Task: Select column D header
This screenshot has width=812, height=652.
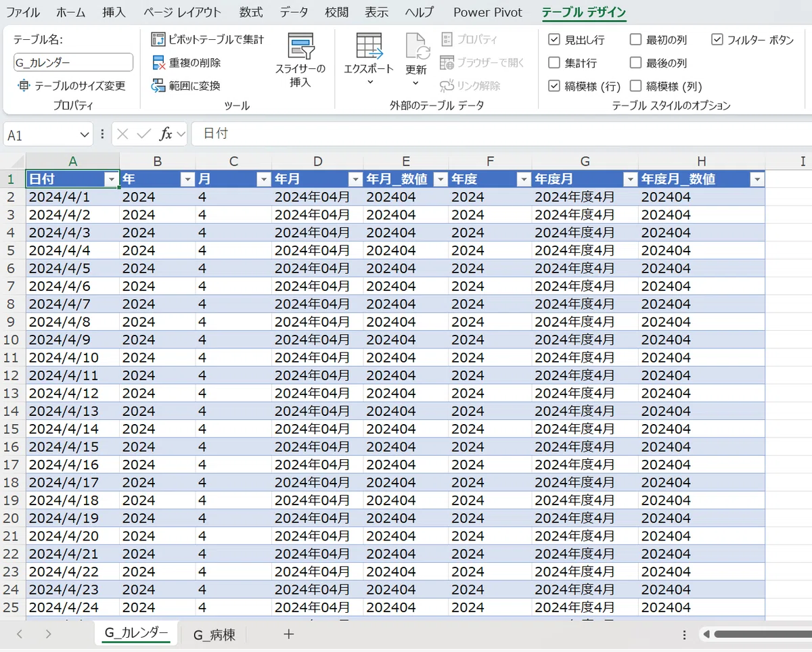Action: point(317,161)
